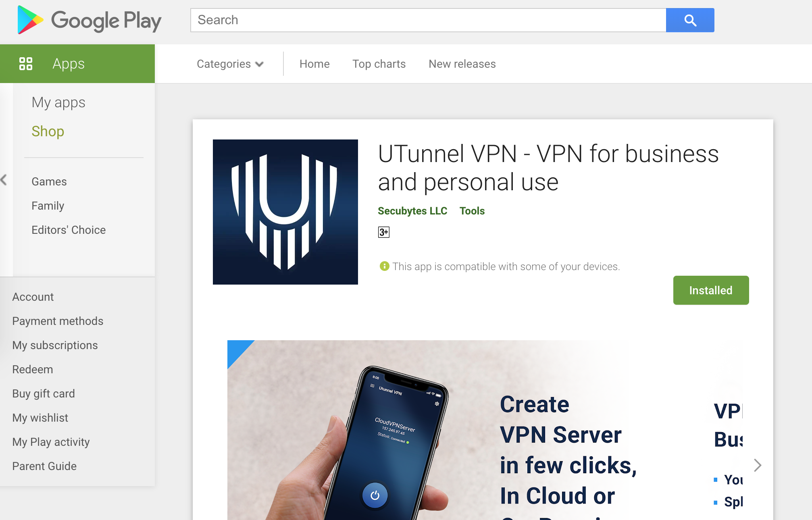This screenshot has width=812, height=520.
Task: Click the Home navigation item
Action: click(x=314, y=64)
